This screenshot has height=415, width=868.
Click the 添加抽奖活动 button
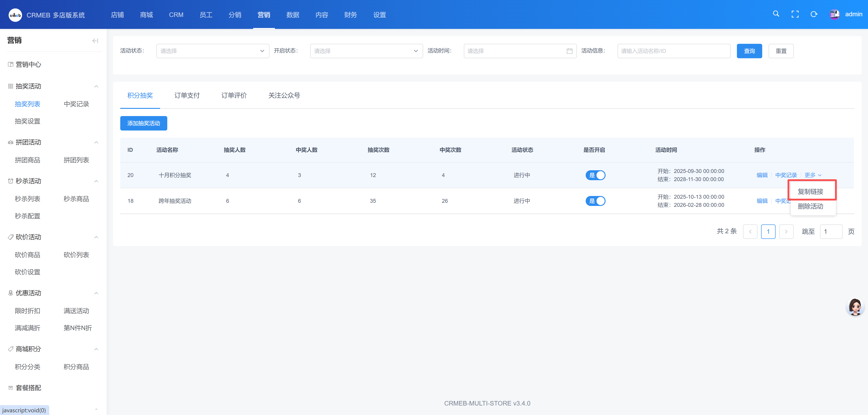(144, 124)
